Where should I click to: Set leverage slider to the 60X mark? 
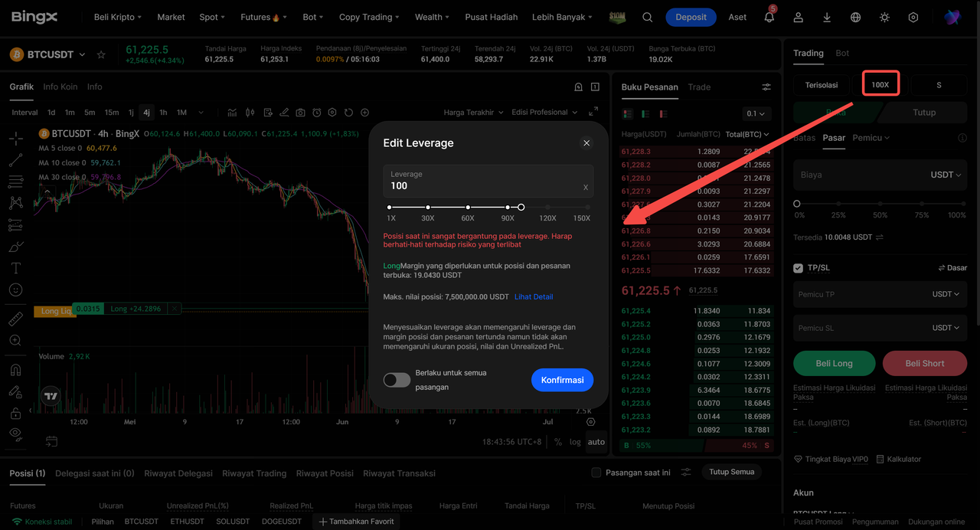click(x=468, y=207)
